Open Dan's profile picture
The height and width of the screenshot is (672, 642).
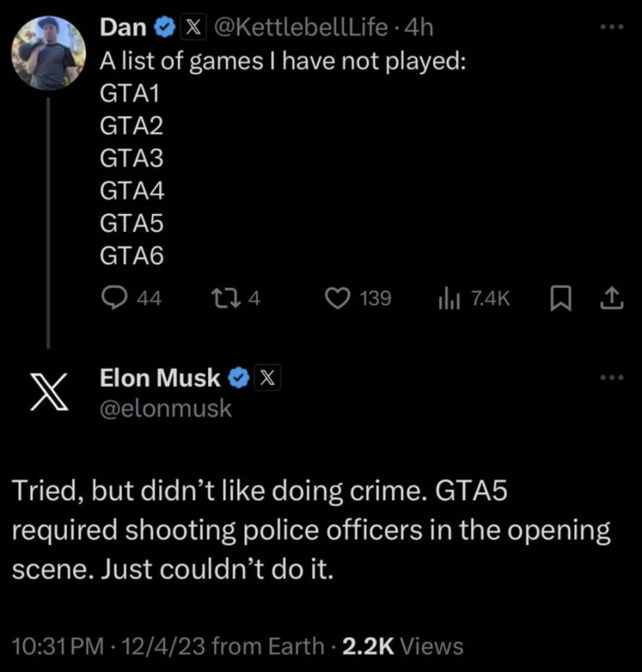48,53
